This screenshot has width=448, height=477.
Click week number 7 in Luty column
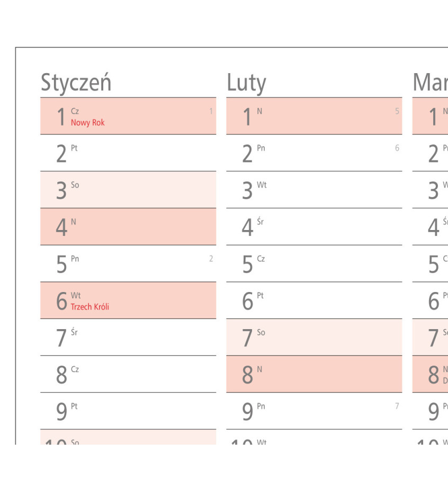(x=397, y=407)
